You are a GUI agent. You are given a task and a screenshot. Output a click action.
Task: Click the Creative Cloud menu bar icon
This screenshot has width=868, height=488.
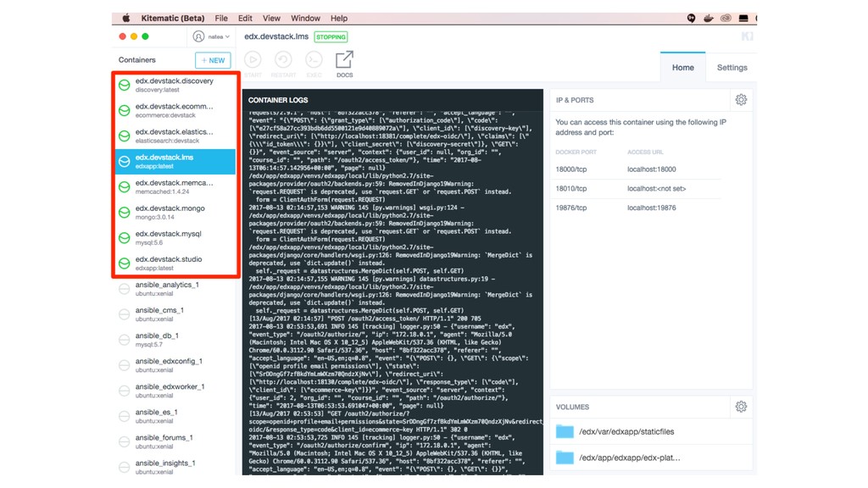click(x=726, y=19)
